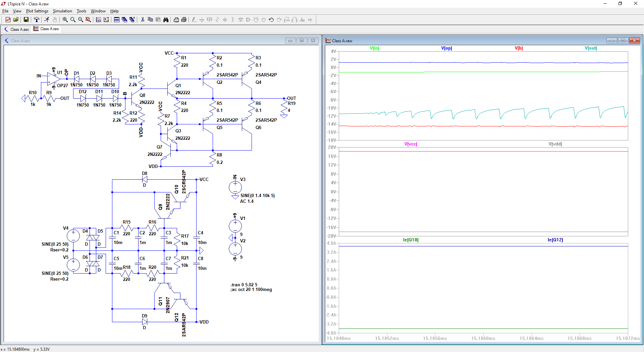Screen dimensions: 644x352
Task: Run the simulation with running-man icon
Action: pyautogui.click(x=47, y=20)
